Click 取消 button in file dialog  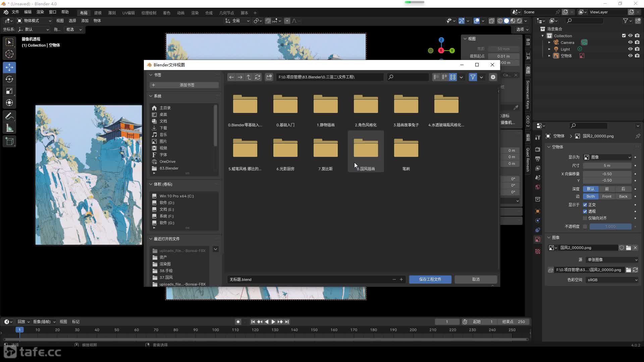point(476,280)
